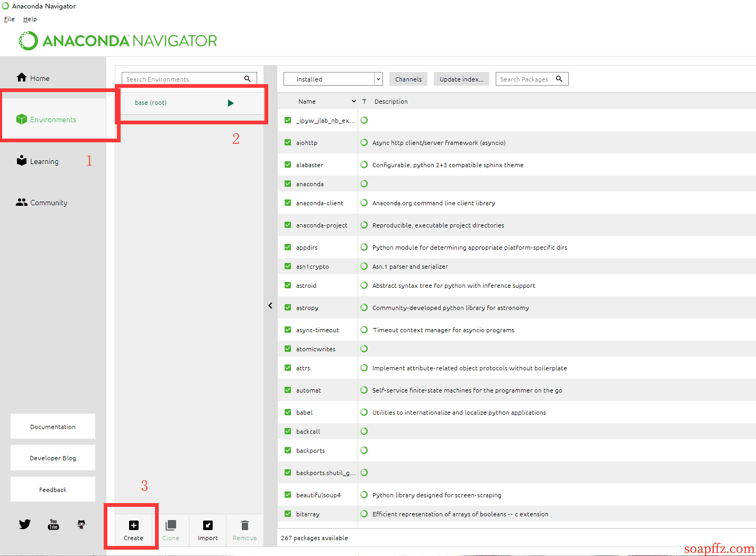
Task: Open the Help menu
Action: click(x=30, y=19)
